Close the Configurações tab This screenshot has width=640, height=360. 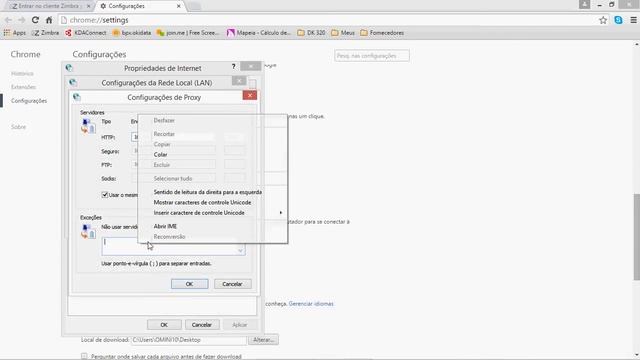[x=178, y=6]
